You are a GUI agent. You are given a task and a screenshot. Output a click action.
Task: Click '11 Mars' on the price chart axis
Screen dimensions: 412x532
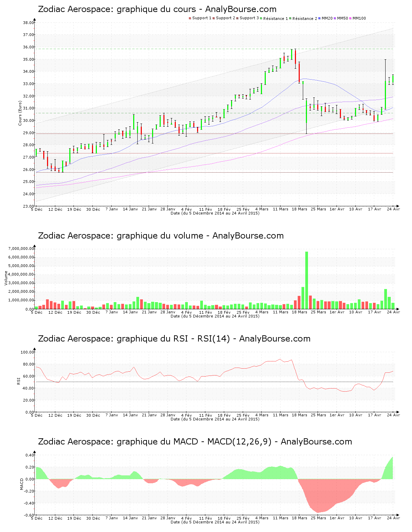(x=281, y=209)
